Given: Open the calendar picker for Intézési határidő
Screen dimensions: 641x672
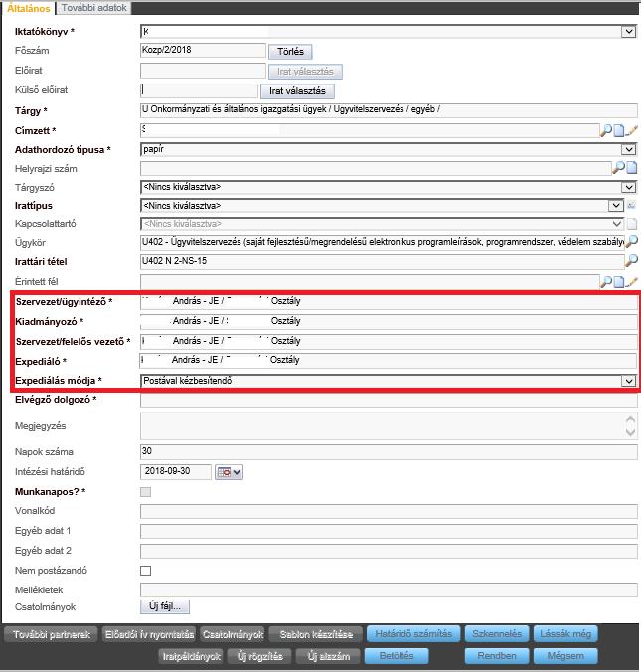Looking at the screenshot, I should (229, 472).
